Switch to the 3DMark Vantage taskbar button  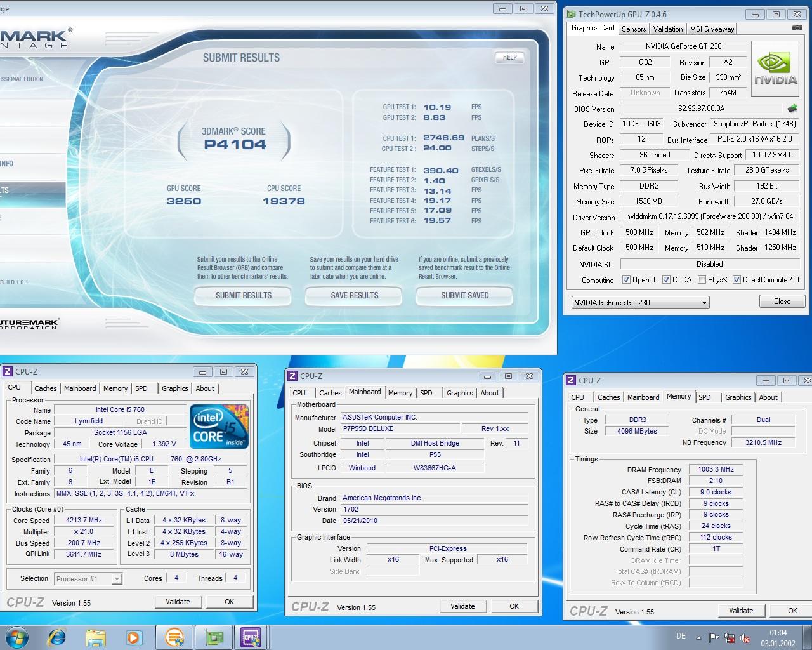click(174, 637)
